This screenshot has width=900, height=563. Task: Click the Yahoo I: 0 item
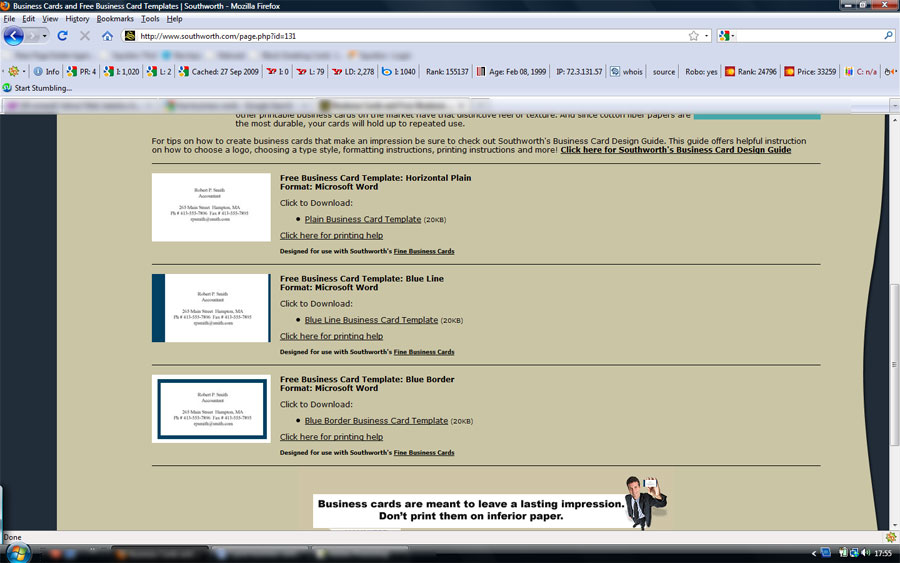coord(278,72)
